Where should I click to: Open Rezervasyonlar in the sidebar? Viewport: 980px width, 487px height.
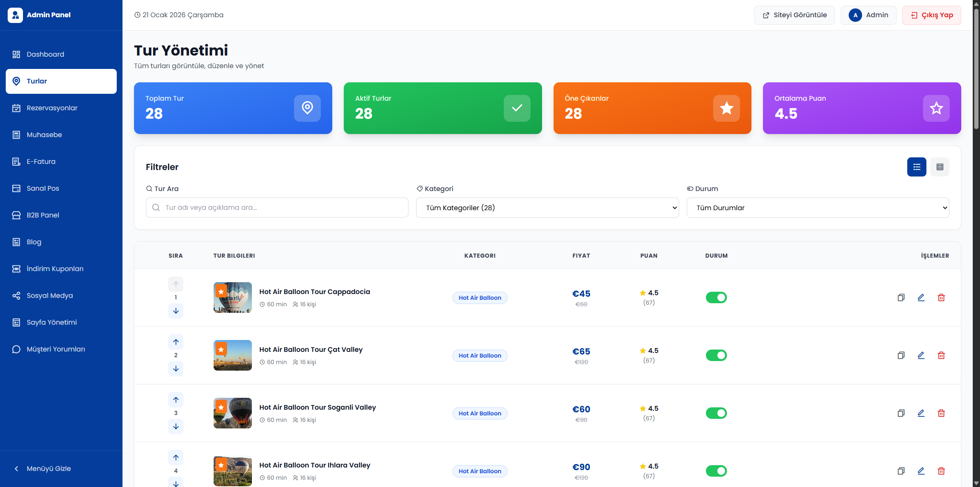52,108
